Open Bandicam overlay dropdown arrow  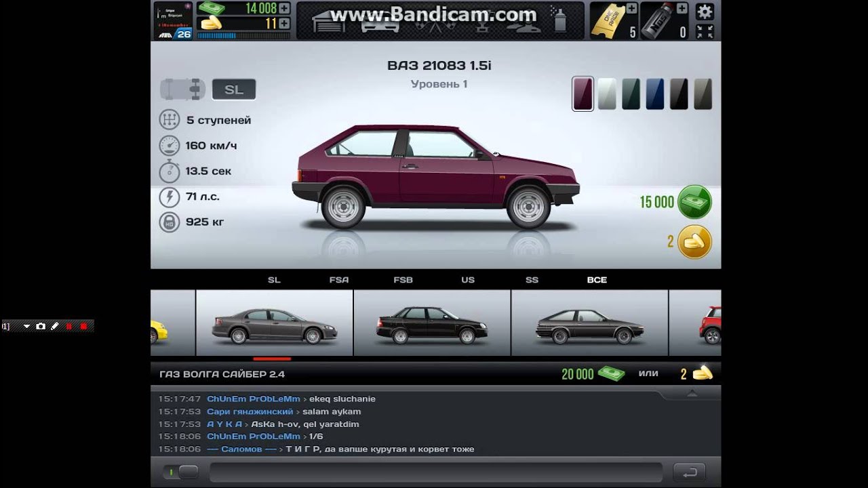[27, 326]
